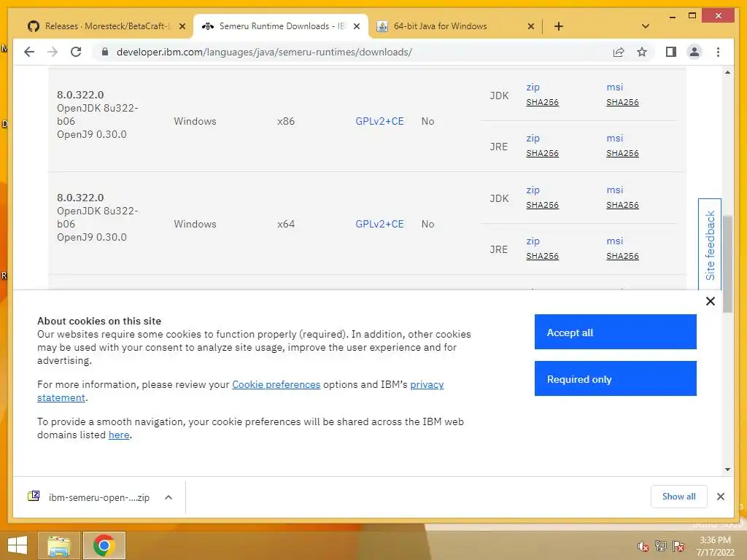Close the Semeru Runtime Downloads tab

coord(356,27)
